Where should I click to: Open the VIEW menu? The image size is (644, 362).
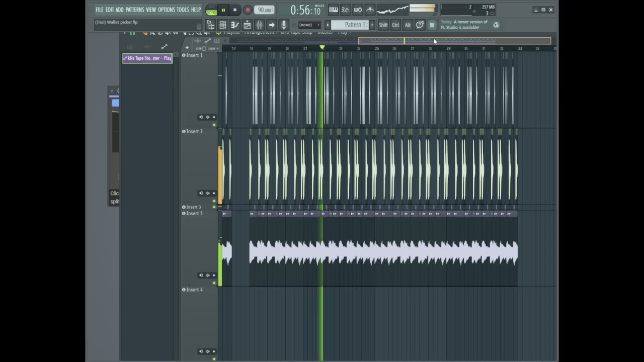[151, 10]
